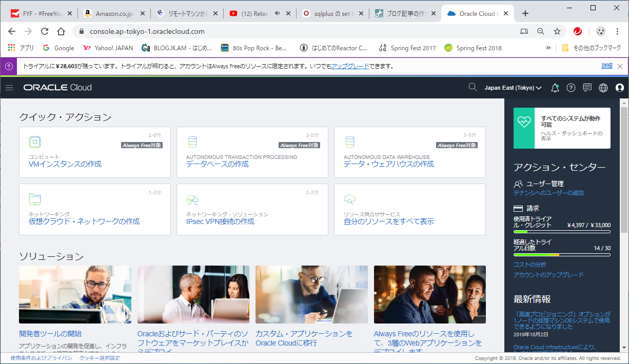Open the language globe icon
Screen dimensions: 629x364
tap(603, 88)
